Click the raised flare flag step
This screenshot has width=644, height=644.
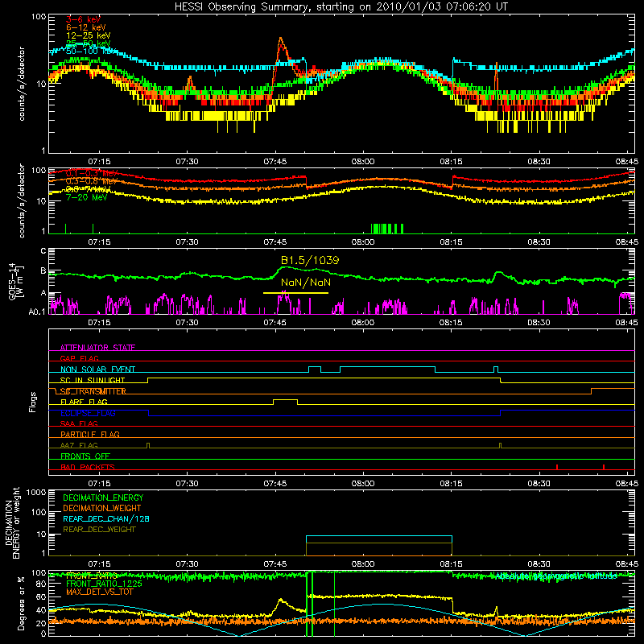click(x=286, y=399)
